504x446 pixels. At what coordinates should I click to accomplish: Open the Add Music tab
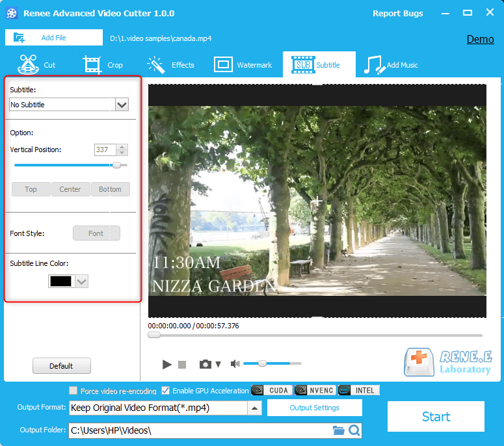coord(391,64)
